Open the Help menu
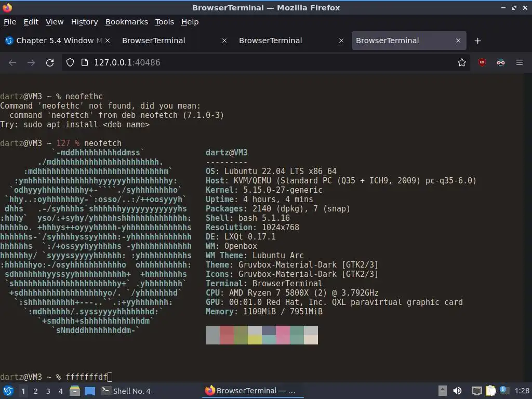The height and width of the screenshot is (399, 532). point(190,22)
